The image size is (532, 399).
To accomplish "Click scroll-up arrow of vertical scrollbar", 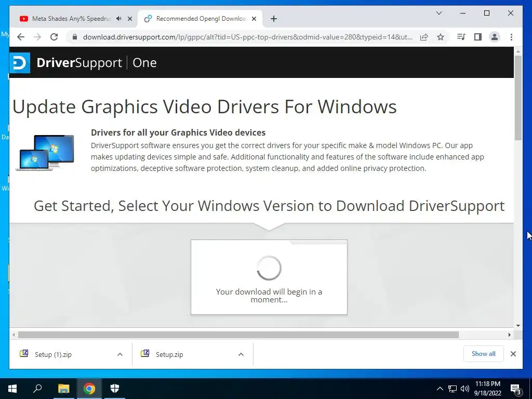I will pos(518,51).
